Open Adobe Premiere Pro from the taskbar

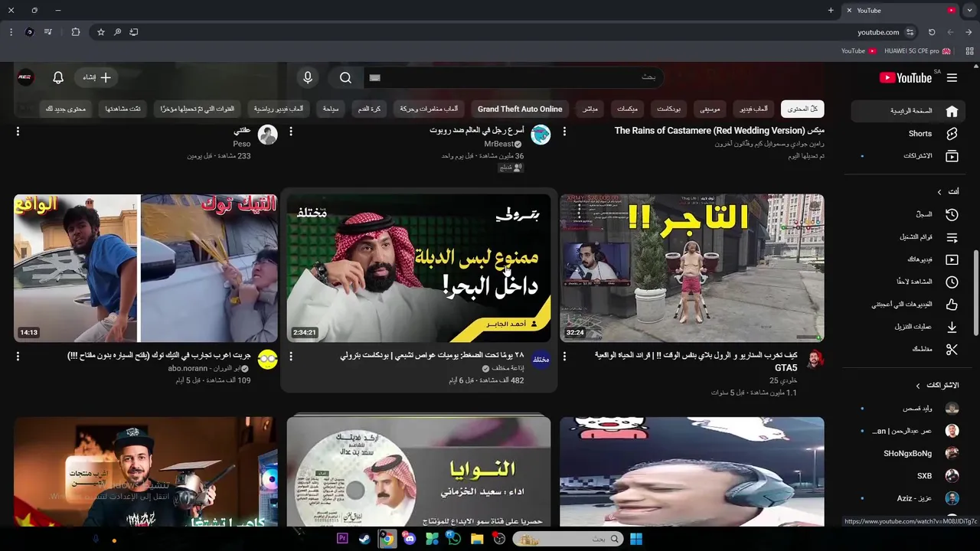(342, 539)
